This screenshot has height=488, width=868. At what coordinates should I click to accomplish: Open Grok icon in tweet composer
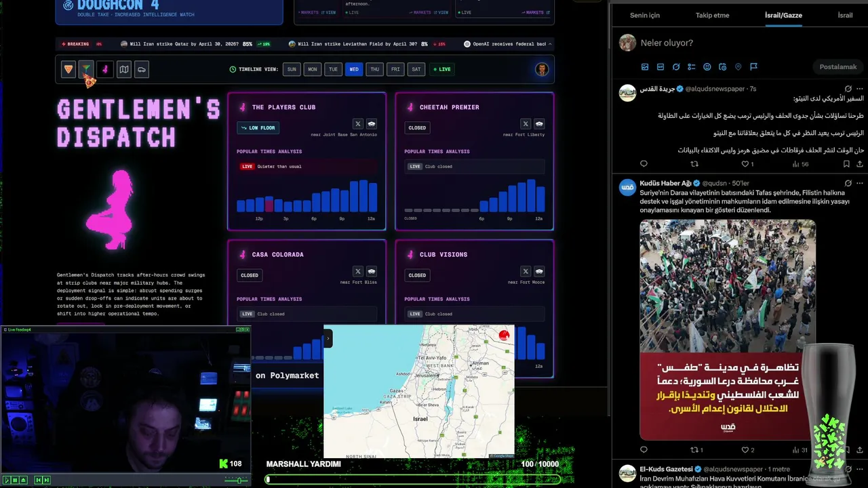click(676, 67)
